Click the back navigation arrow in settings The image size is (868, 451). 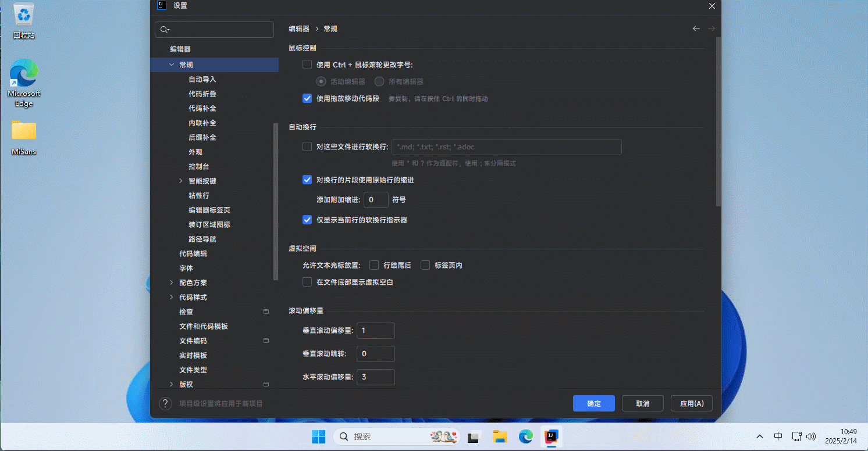point(696,28)
